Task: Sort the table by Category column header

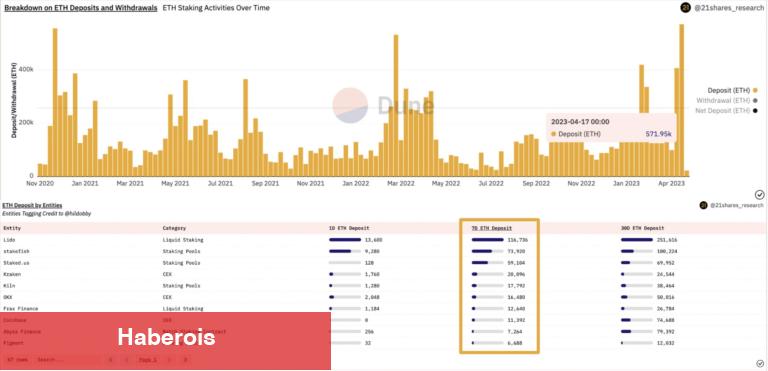Action: click(175, 228)
